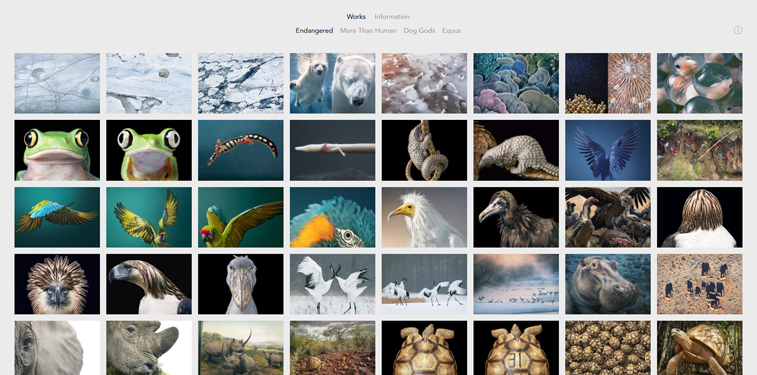Open the green macaw with raised wings photo
Image resolution: width=757 pixels, height=375 pixels.
tap(149, 217)
